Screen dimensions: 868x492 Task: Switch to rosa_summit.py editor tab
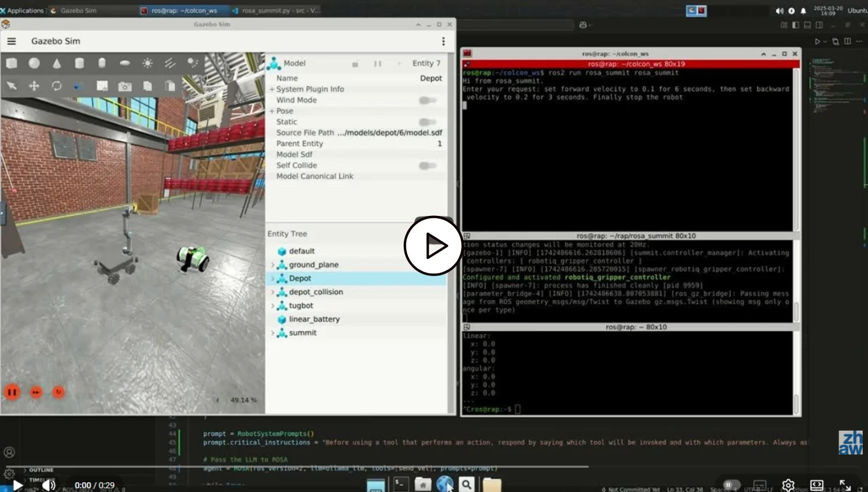tap(277, 10)
